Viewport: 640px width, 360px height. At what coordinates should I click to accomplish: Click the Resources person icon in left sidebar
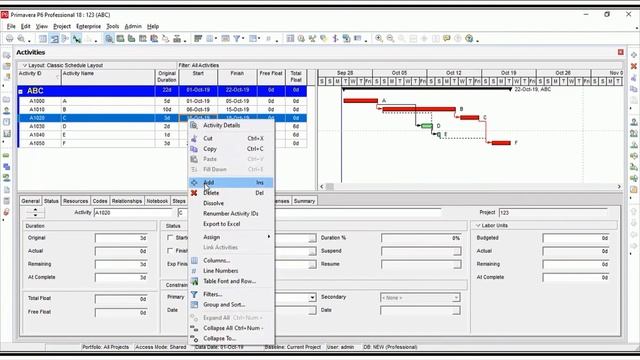coord(7,111)
